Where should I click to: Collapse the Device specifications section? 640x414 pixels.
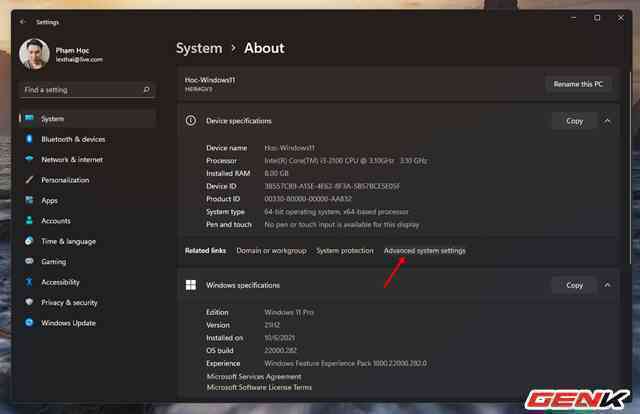(x=607, y=121)
